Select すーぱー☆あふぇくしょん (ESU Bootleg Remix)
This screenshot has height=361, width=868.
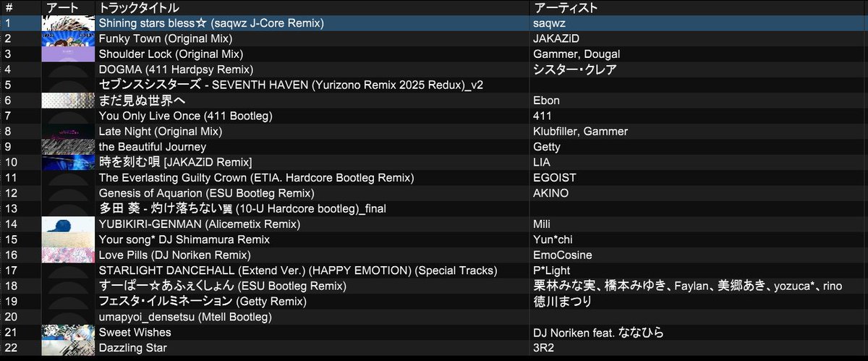coord(223,286)
